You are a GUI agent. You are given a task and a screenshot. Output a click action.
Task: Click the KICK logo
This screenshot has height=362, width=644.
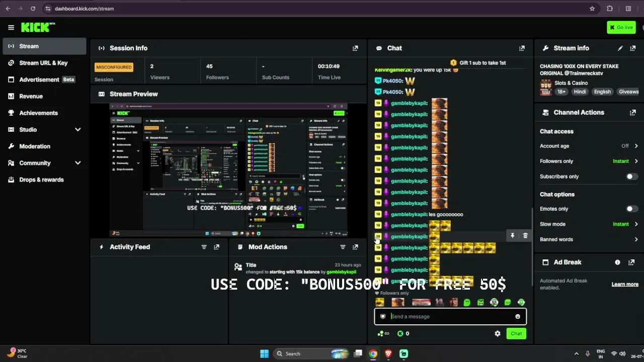[x=38, y=27]
